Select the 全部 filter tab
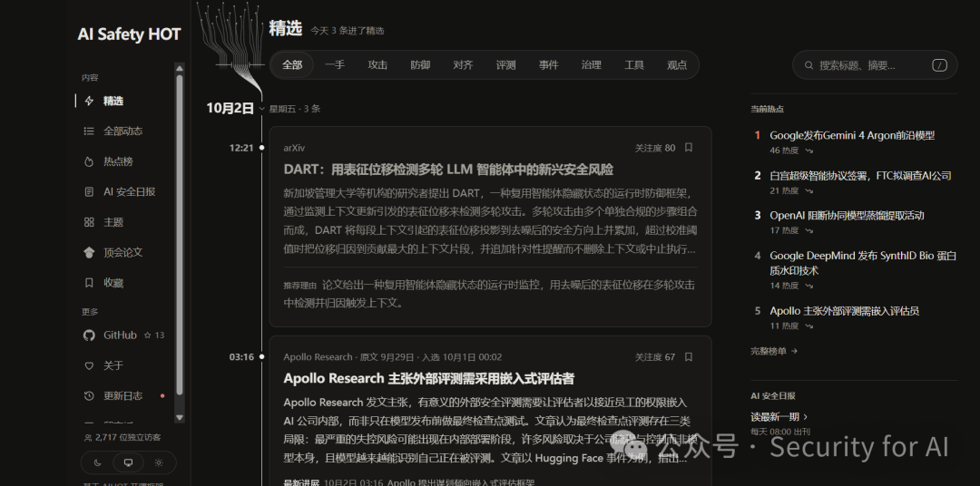 [292, 65]
